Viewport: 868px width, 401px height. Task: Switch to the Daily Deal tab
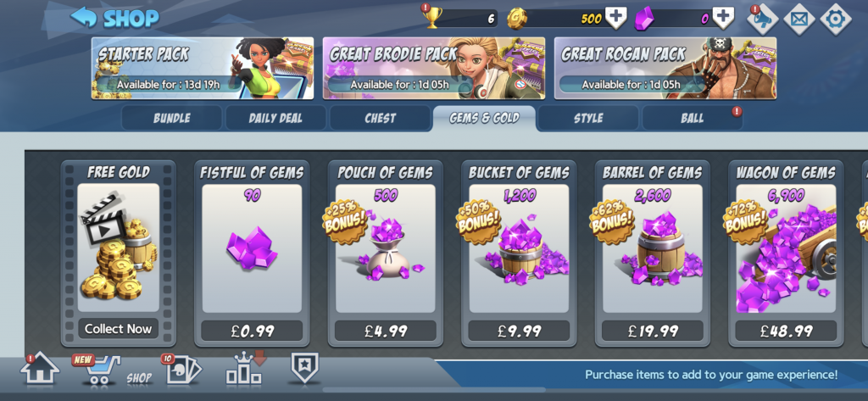pos(275,118)
